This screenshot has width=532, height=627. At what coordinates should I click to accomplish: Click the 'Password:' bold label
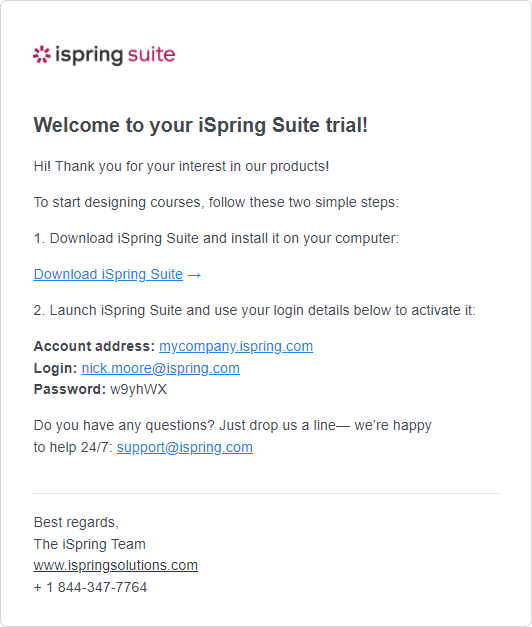coord(70,389)
